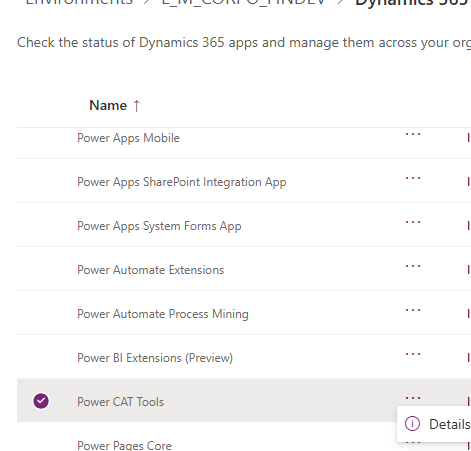
Task: Open more options for Power Automate Extensions
Action: click(413, 266)
